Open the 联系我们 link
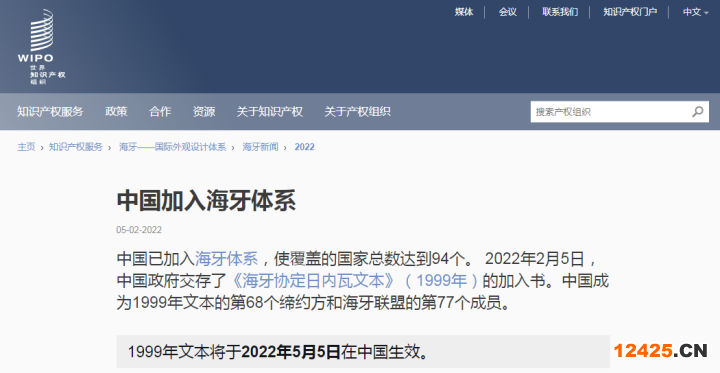The height and width of the screenshot is (373, 720). (x=560, y=12)
